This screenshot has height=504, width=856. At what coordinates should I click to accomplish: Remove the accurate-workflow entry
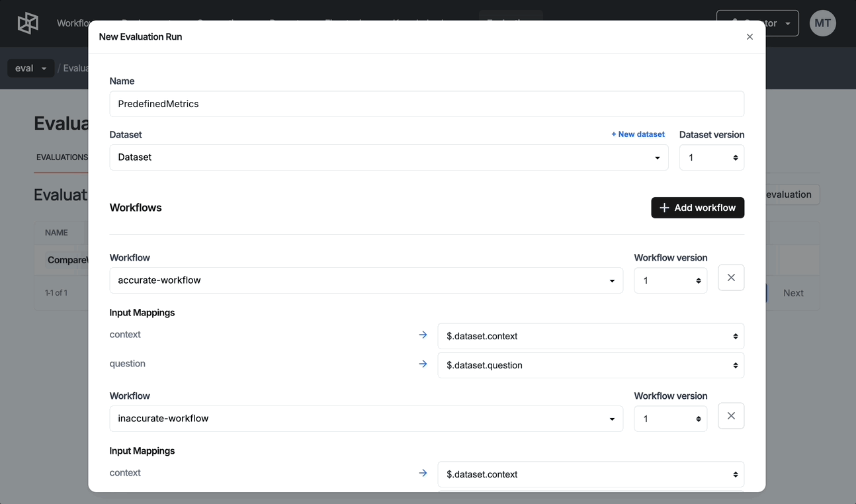tap(731, 278)
